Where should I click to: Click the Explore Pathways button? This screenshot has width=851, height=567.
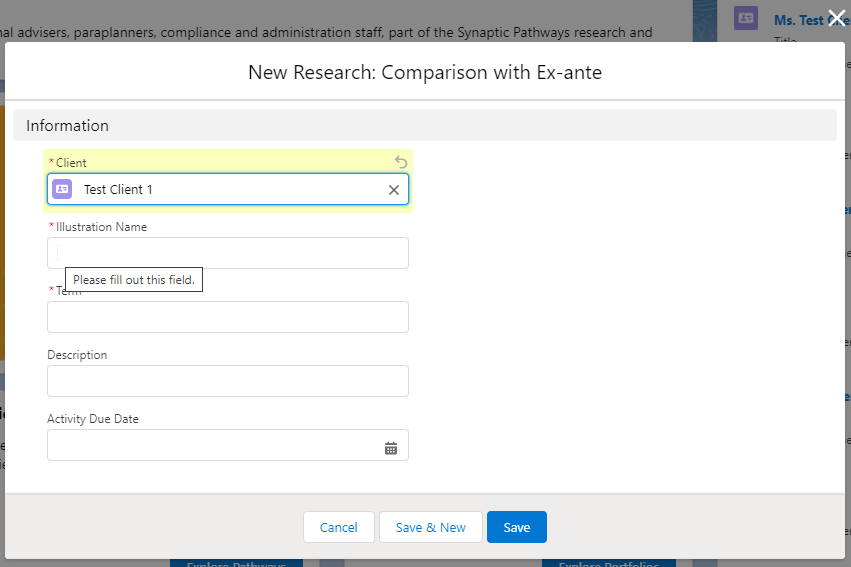tap(236, 562)
